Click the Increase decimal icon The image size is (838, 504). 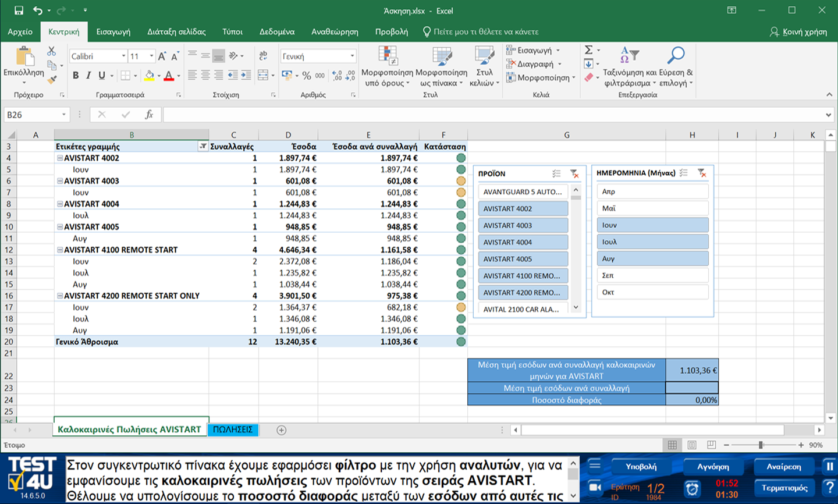[337, 76]
